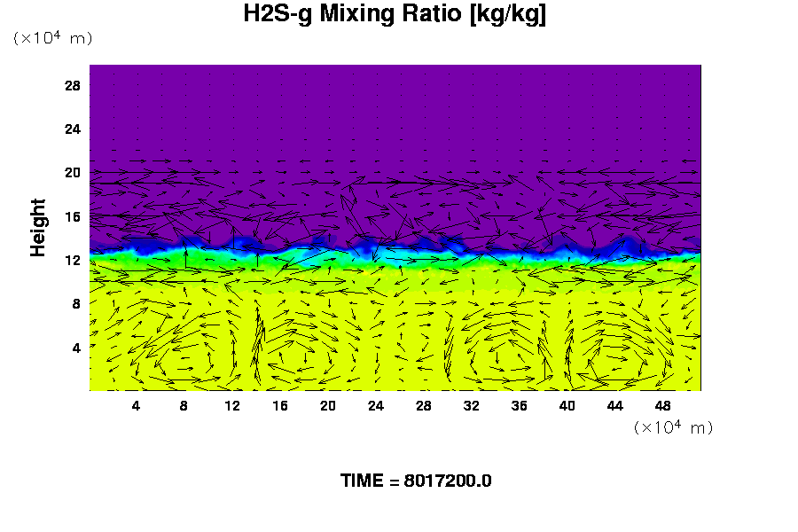Click the 12 tick on the Height axis
Image resolution: width=798 pixels, height=532 pixels.
pos(73,260)
